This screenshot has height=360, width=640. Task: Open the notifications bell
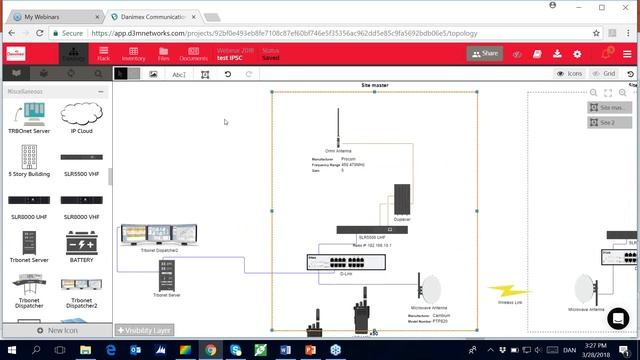pyautogui.click(x=607, y=53)
